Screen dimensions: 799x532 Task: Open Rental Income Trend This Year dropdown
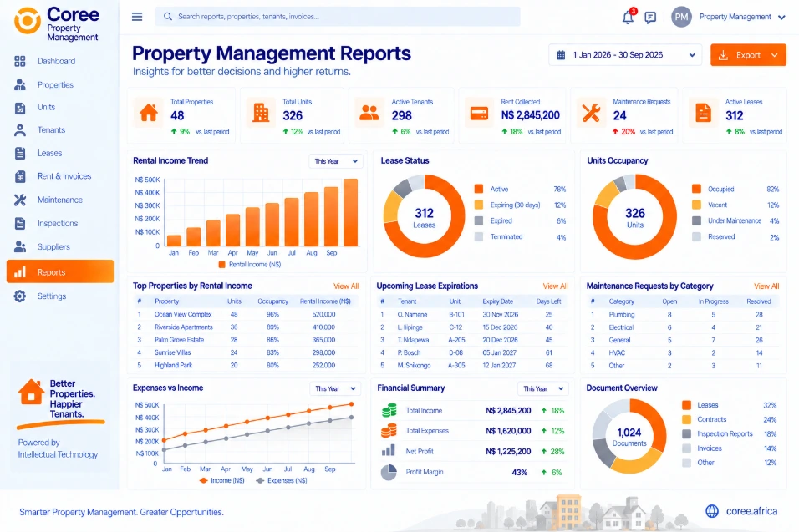click(x=336, y=161)
